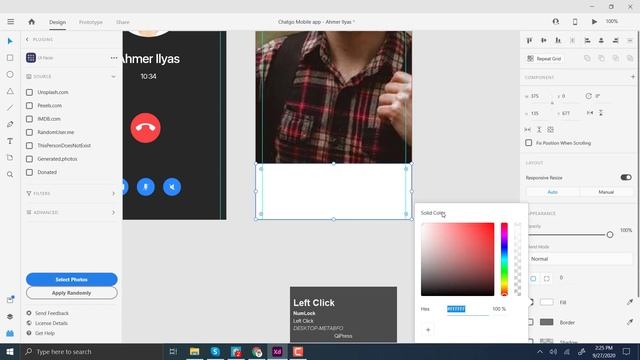Click the Fill eyedropper icon

click(630, 302)
